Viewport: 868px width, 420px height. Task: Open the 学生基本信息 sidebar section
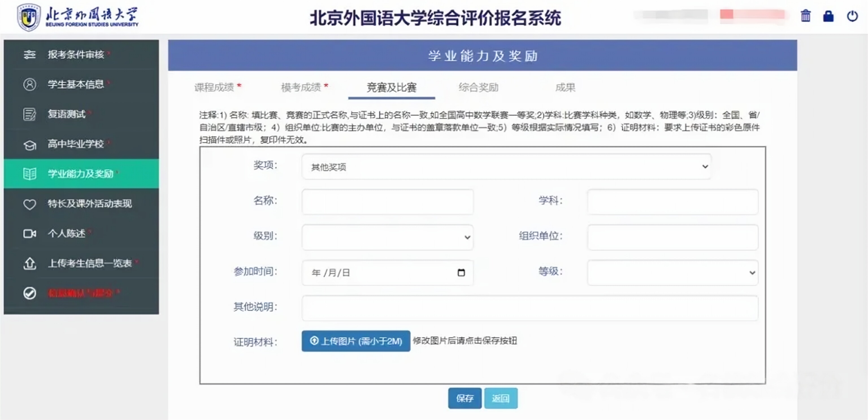pos(81,84)
